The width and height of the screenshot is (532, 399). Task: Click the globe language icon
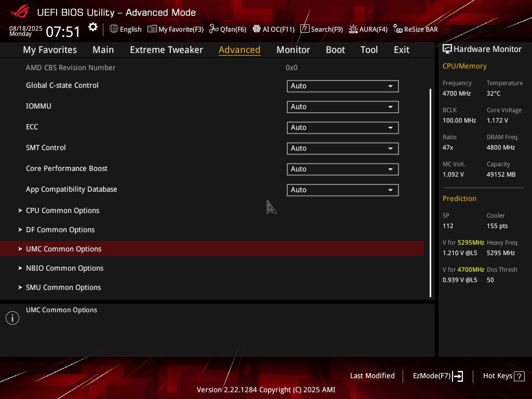pyautogui.click(x=114, y=29)
